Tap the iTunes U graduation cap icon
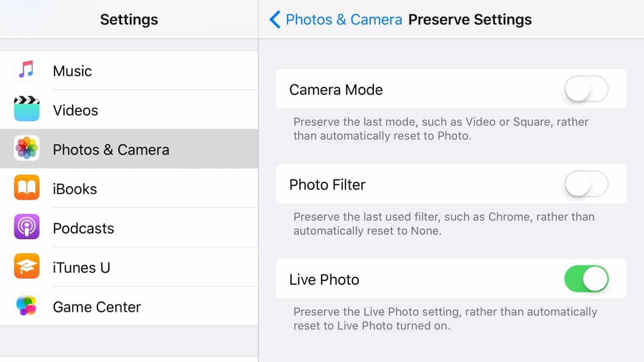The width and height of the screenshot is (644, 362). pyautogui.click(x=27, y=267)
